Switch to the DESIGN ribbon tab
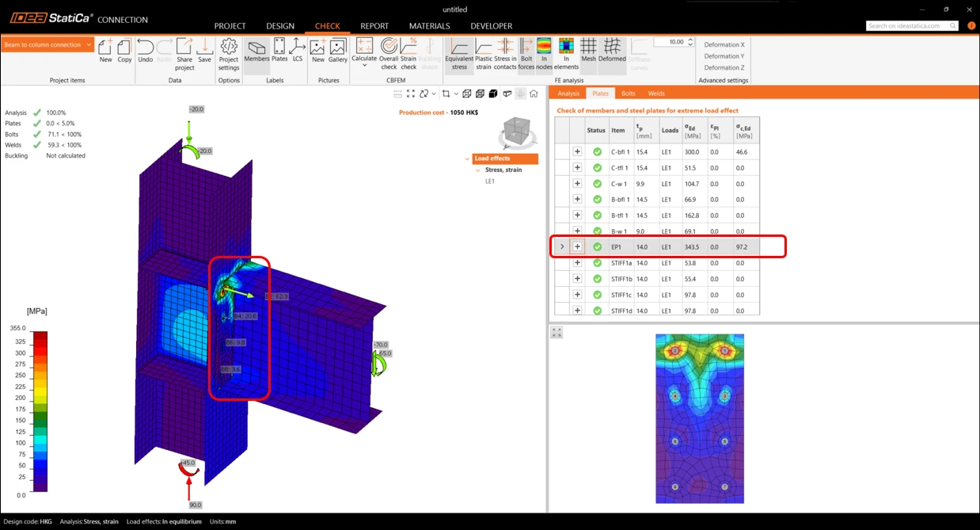 (x=279, y=26)
